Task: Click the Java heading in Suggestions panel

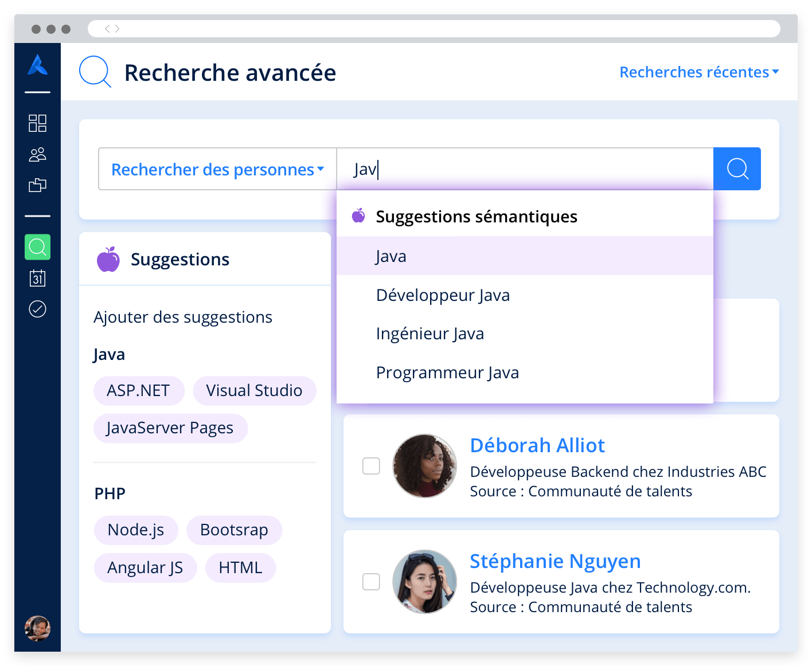Action: [109, 355]
